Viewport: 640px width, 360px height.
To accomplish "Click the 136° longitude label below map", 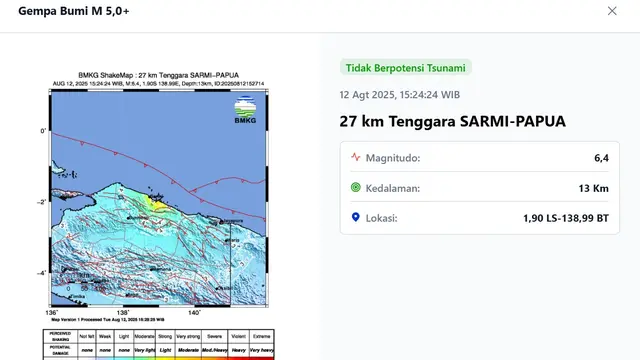I will [x=51, y=313].
